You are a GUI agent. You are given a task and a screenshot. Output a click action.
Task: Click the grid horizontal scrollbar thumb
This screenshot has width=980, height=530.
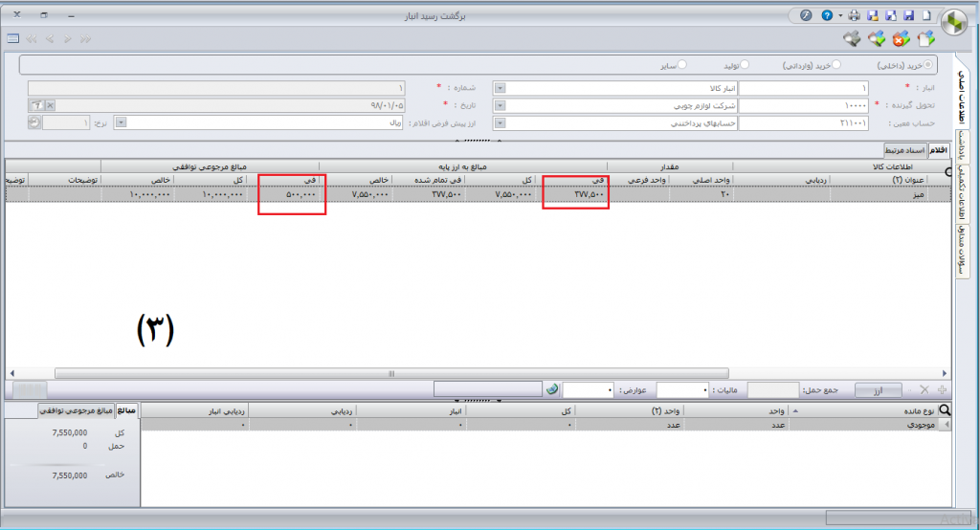tap(391, 373)
